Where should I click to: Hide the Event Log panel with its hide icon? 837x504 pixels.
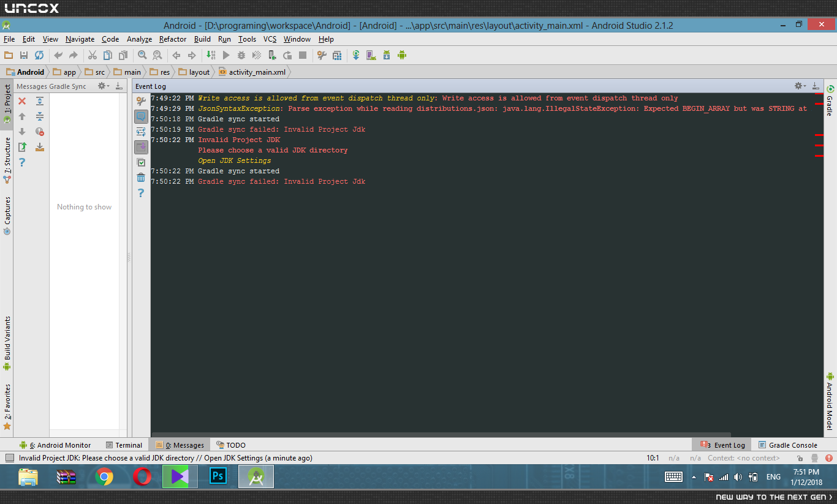click(x=815, y=86)
